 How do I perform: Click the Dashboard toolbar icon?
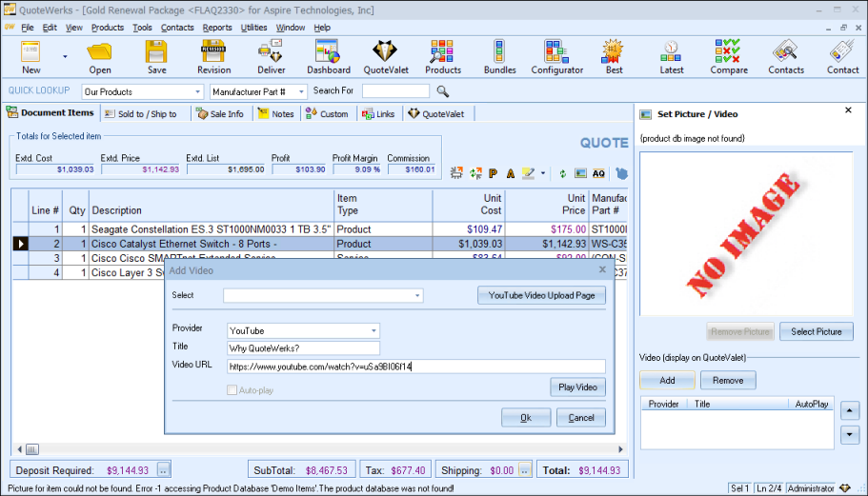pyautogui.click(x=328, y=57)
